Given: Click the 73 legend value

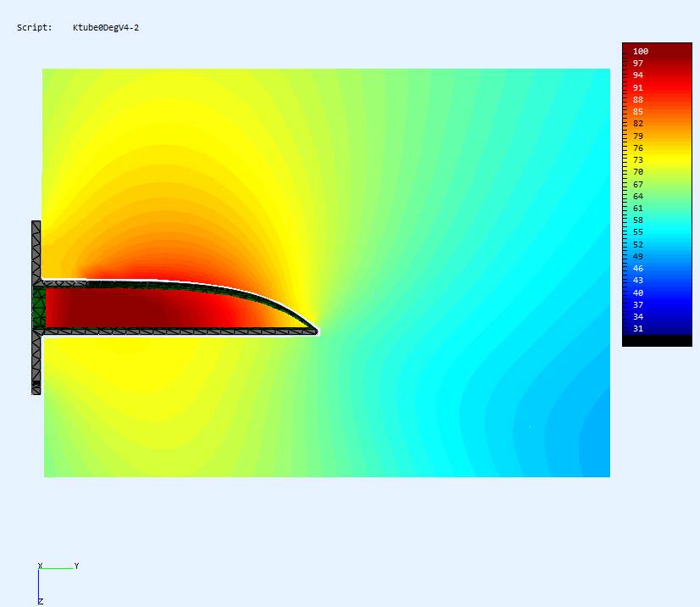Looking at the screenshot, I should [x=638, y=160].
